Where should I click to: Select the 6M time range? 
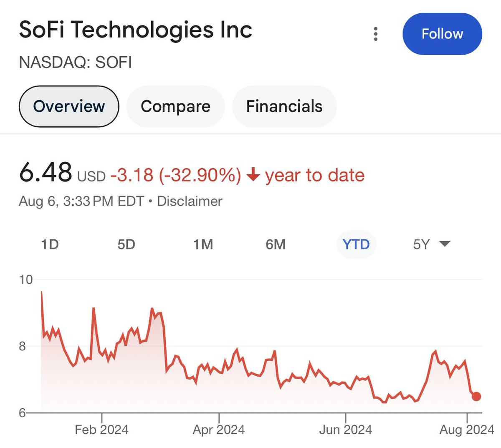coord(276,244)
